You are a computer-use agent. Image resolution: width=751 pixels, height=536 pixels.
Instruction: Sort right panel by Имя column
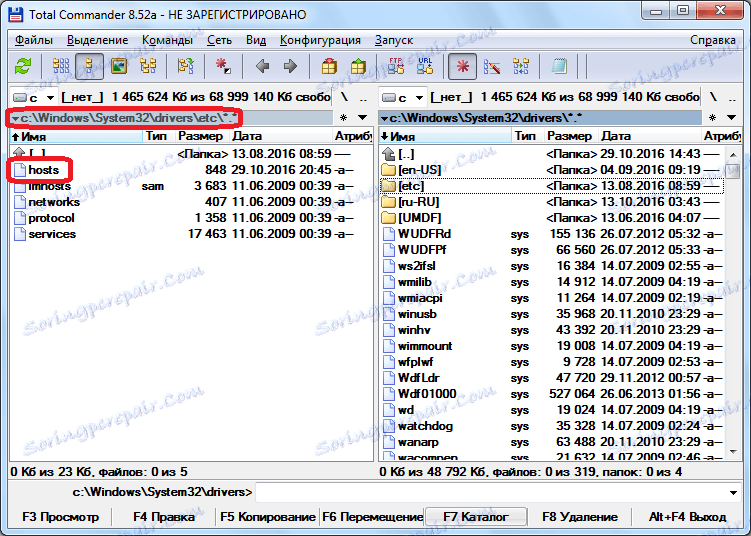(x=445, y=136)
